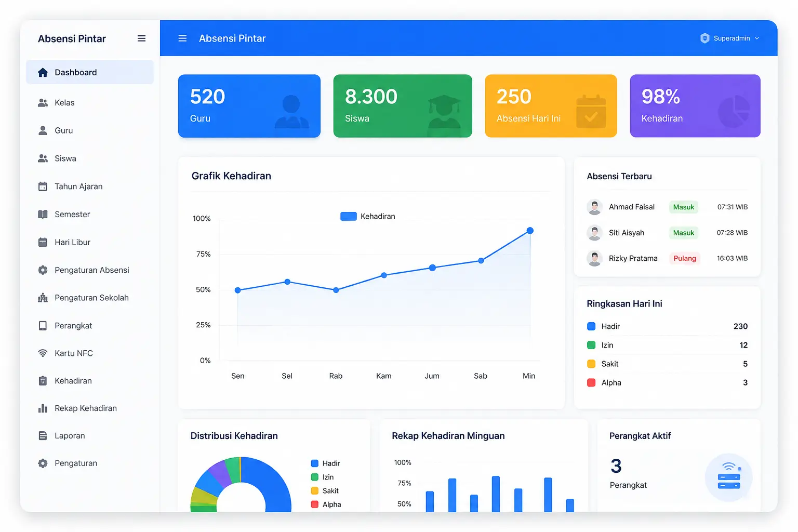Select the Pengaturan Absensi gear icon
Viewport: 798px width, 532px height.
click(x=43, y=270)
